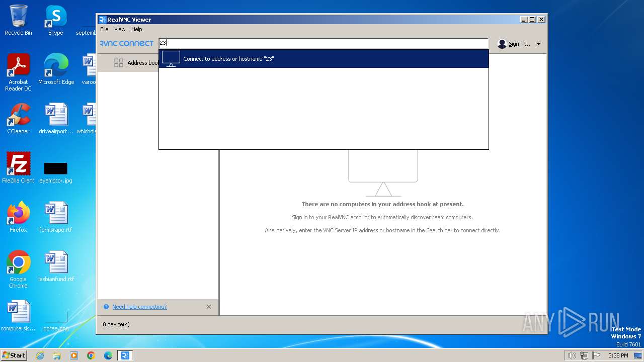Select eyemotor.jpg on the desktop

56,172
